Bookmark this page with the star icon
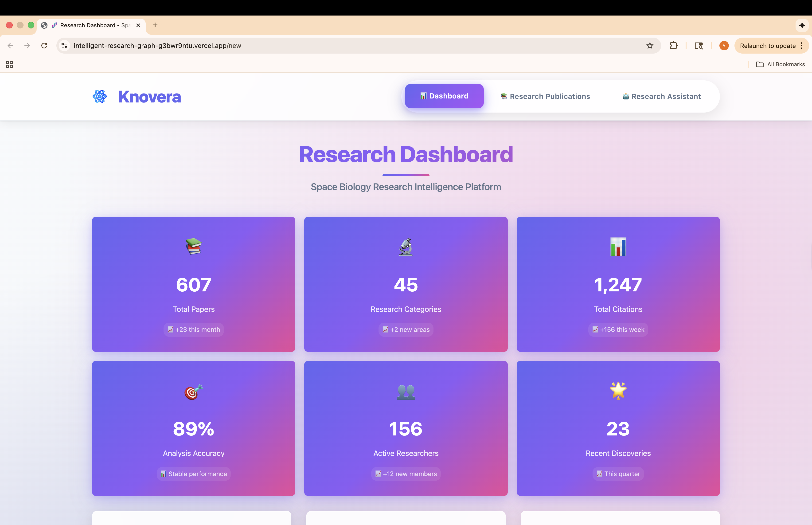The image size is (812, 525). (x=649, y=46)
